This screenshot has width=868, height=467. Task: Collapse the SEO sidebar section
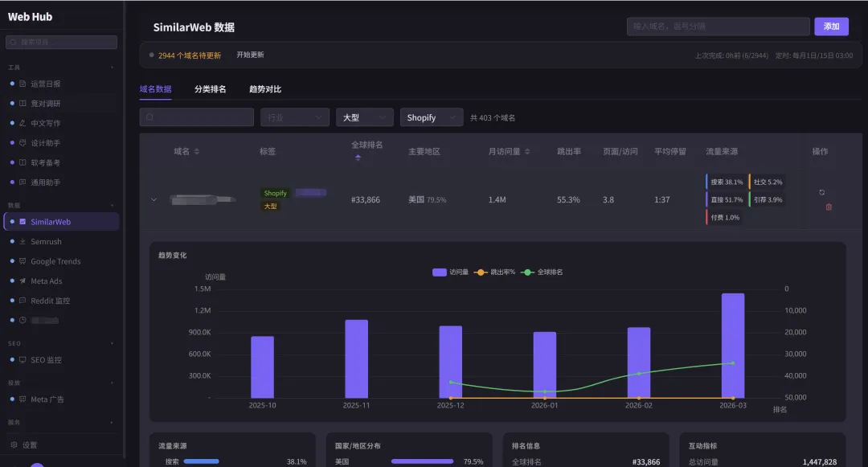tap(112, 343)
